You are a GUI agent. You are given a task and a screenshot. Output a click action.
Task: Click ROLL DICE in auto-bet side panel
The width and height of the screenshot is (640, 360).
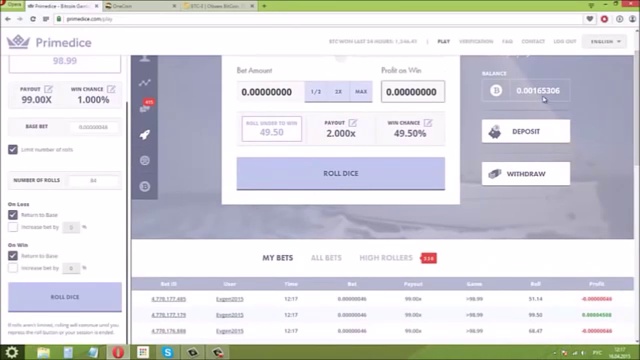[65, 297]
